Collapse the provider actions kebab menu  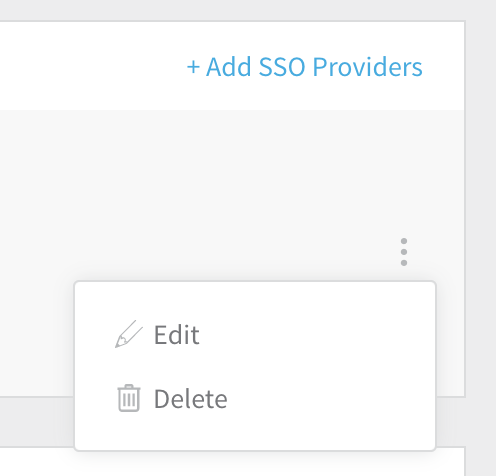pyautogui.click(x=404, y=252)
